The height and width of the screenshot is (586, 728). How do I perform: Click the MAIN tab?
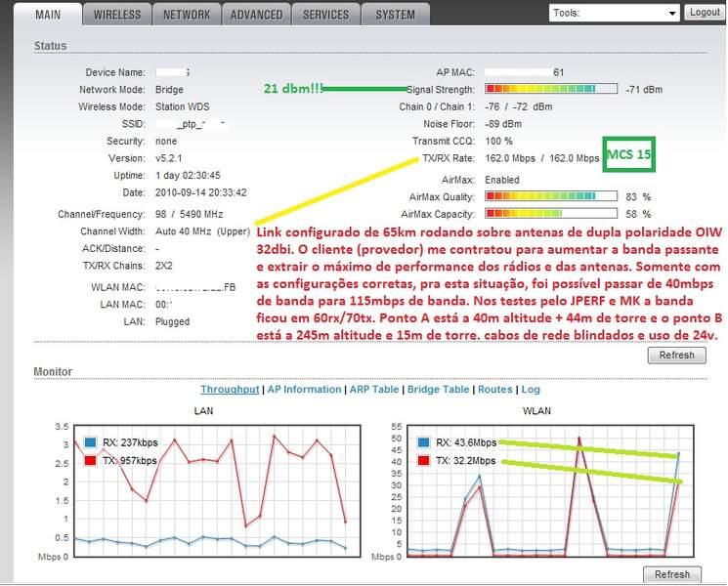click(48, 15)
